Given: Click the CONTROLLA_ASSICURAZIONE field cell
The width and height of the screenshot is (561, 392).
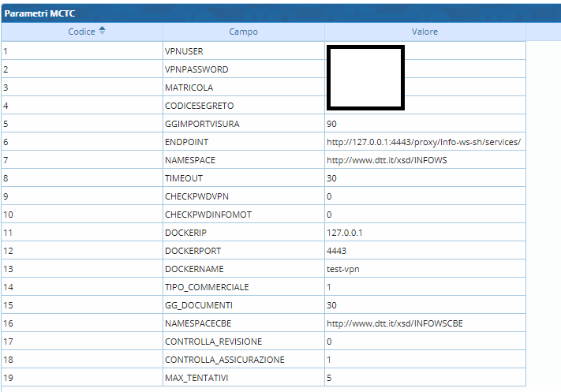Looking at the screenshot, I should tap(225, 360).
